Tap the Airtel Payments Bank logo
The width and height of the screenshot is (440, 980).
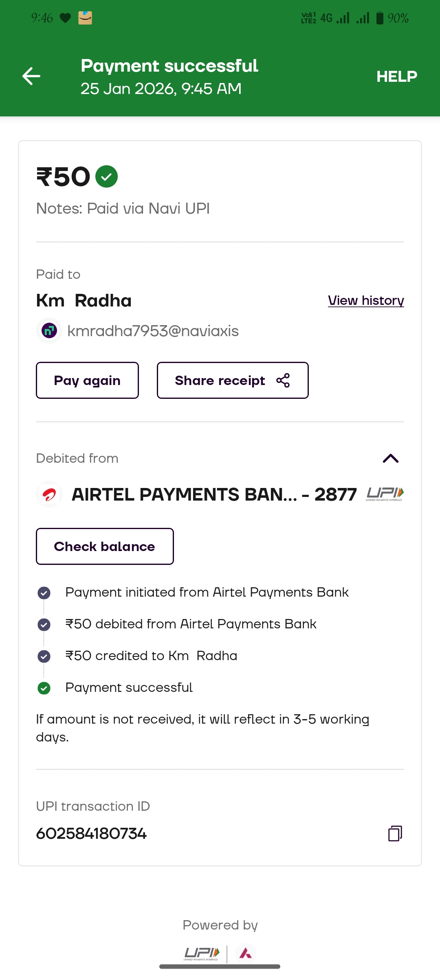coord(49,494)
